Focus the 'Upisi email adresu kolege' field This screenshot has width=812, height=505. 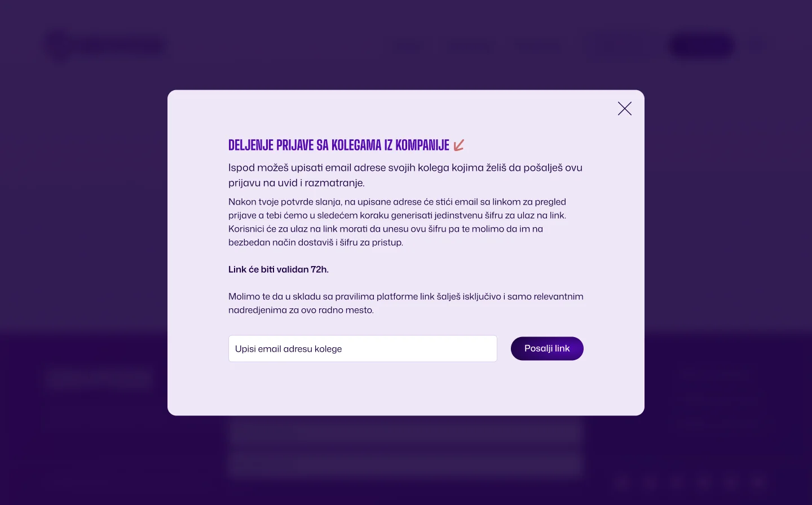coord(363,349)
